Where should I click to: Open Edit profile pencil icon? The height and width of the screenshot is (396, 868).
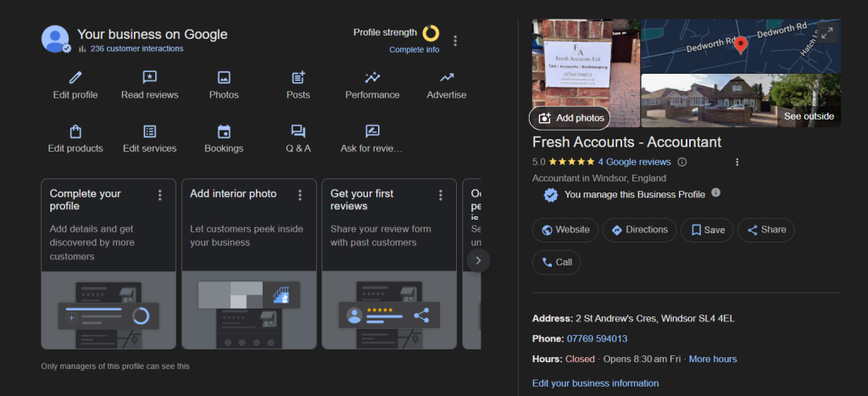75,77
